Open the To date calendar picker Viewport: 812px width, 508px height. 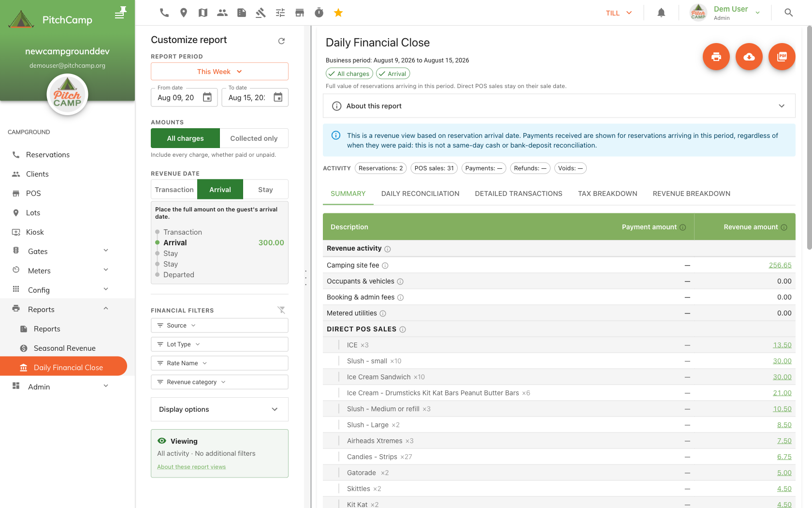click(278, 97)
